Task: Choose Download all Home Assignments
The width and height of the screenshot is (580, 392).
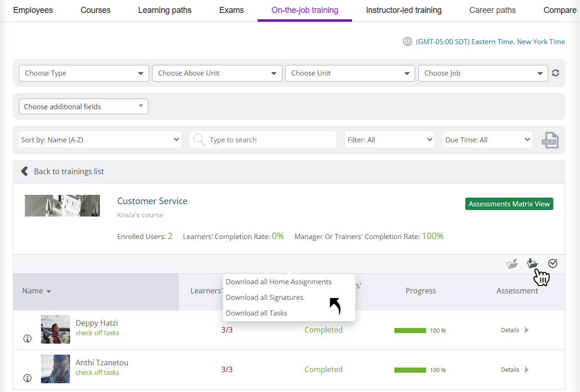Action: (x=278, y=282)
